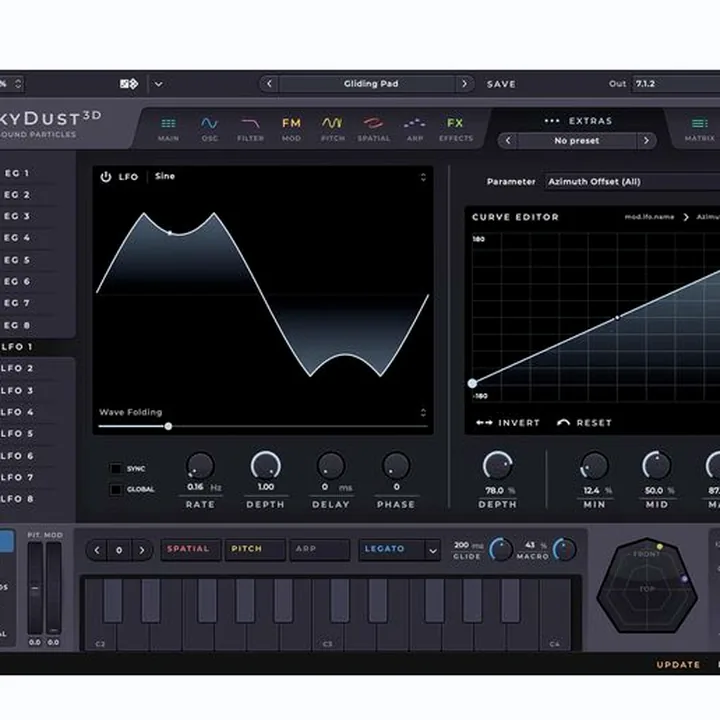Open the preset options dropdown arrow

(158, 84)
